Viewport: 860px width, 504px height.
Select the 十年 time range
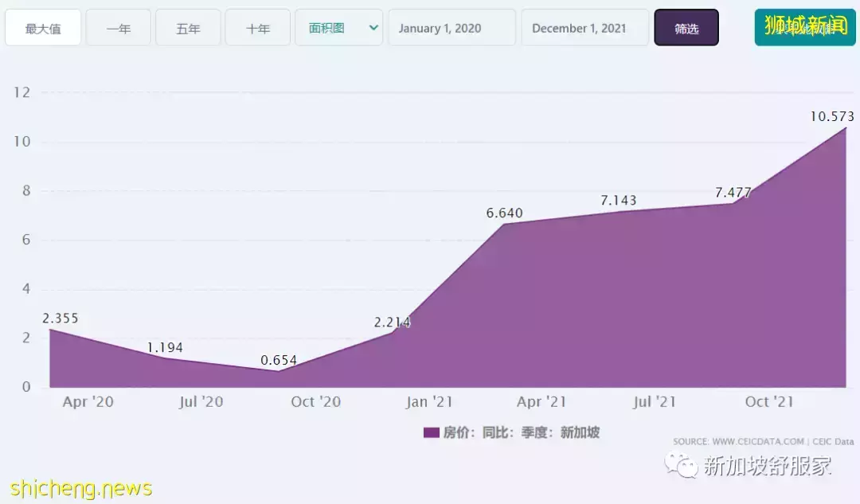tap(257, 28)
